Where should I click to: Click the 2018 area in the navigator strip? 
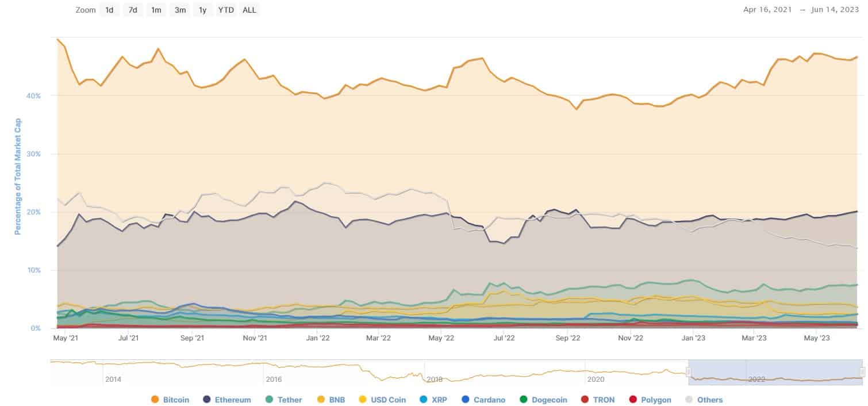pos(435,380)
